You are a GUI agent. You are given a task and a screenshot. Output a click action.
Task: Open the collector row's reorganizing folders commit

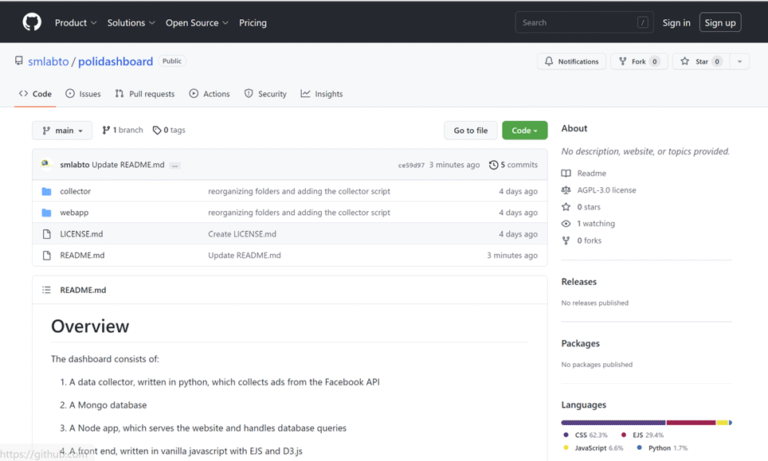299,191
